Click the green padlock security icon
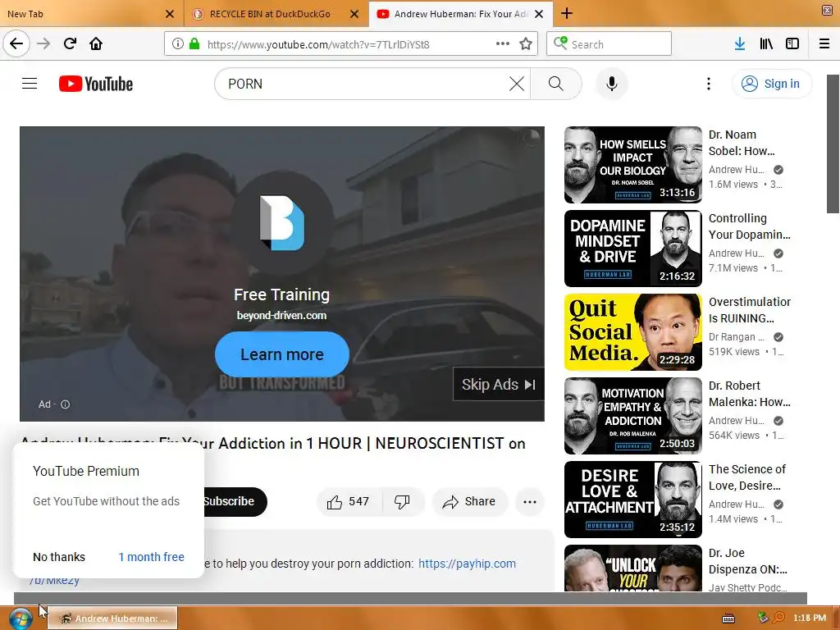This screenshot has width=840, height=630. [x=194, y=43]
